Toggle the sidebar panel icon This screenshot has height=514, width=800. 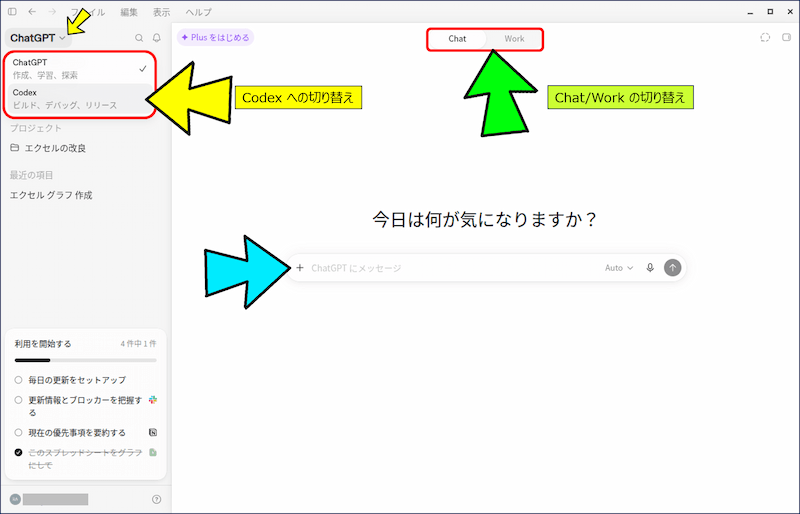click(x=12, y=11)
